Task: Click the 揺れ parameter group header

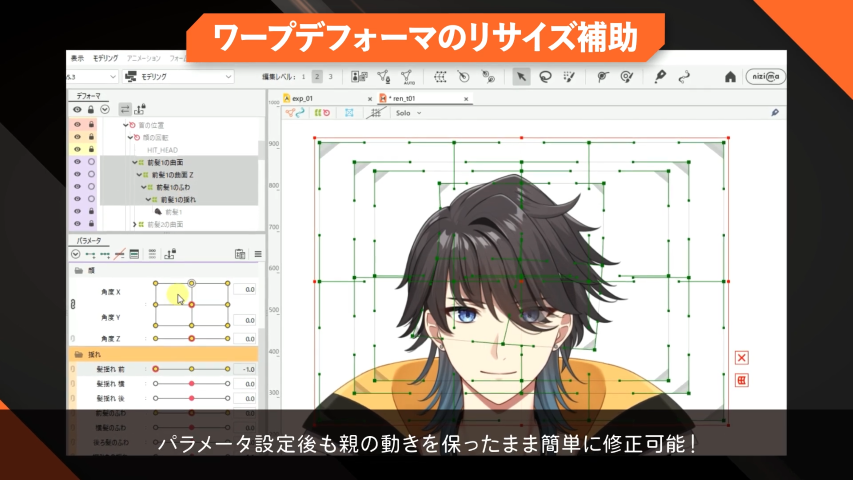Action: point(163,354)
